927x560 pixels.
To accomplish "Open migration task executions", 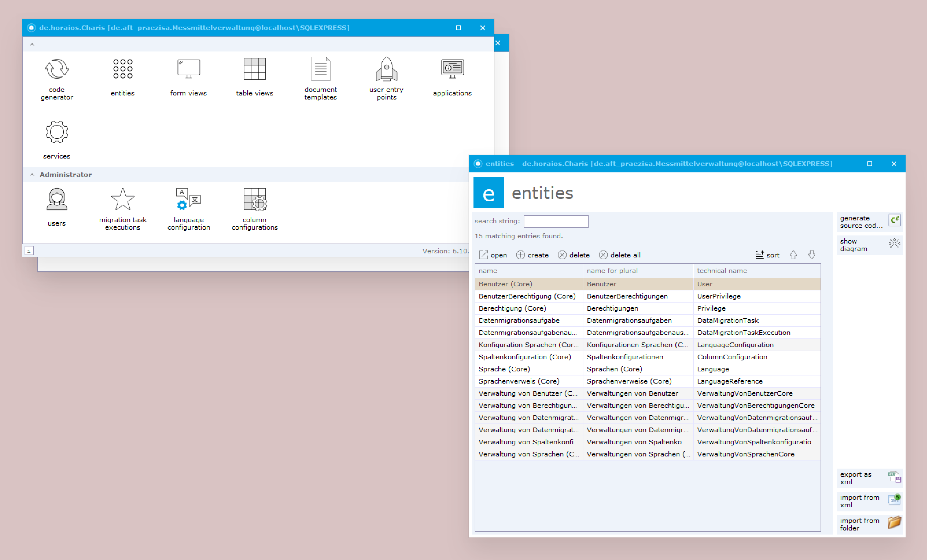I will (x=123, y=209).
